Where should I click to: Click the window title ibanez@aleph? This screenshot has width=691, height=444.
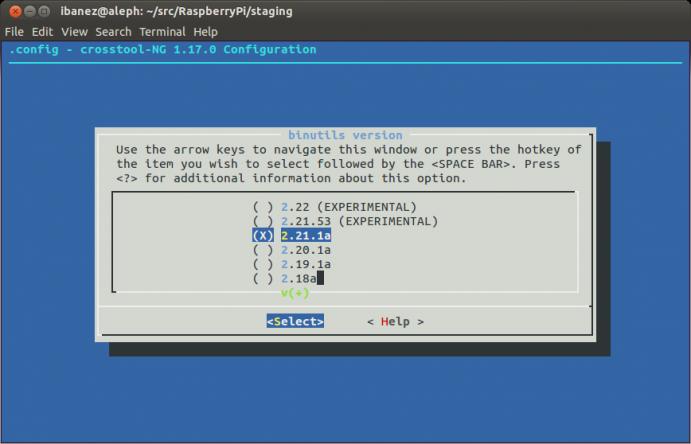[176, 11]
